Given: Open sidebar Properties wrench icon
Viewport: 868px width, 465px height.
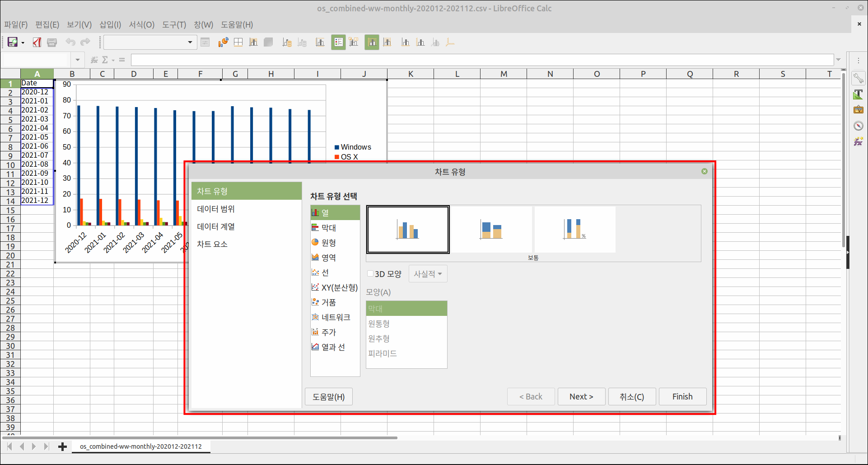Looking at the screenshot, I should tap(858, 78).
